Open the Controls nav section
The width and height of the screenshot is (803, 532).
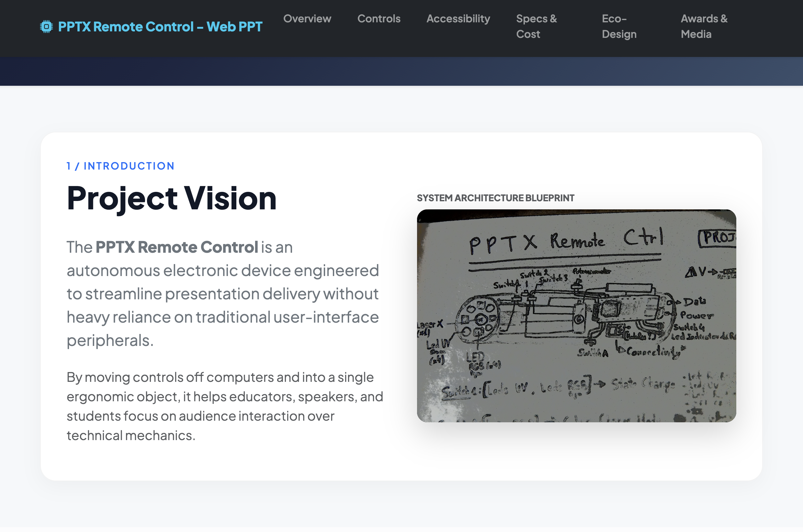point(379,19)
